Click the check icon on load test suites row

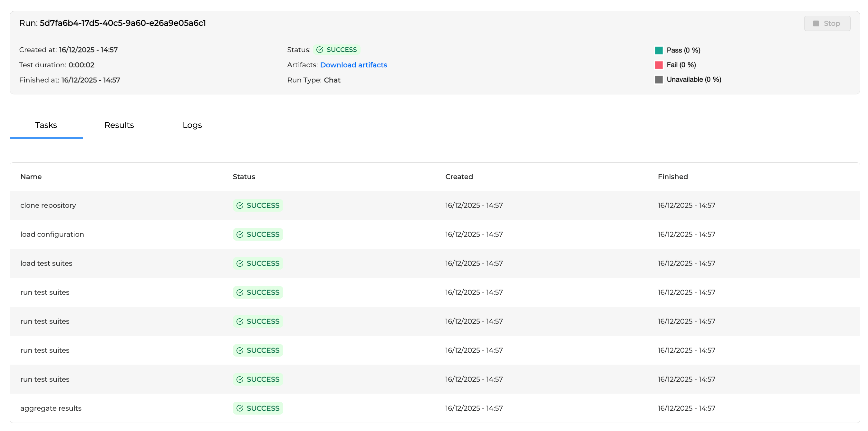coord(240,263)
